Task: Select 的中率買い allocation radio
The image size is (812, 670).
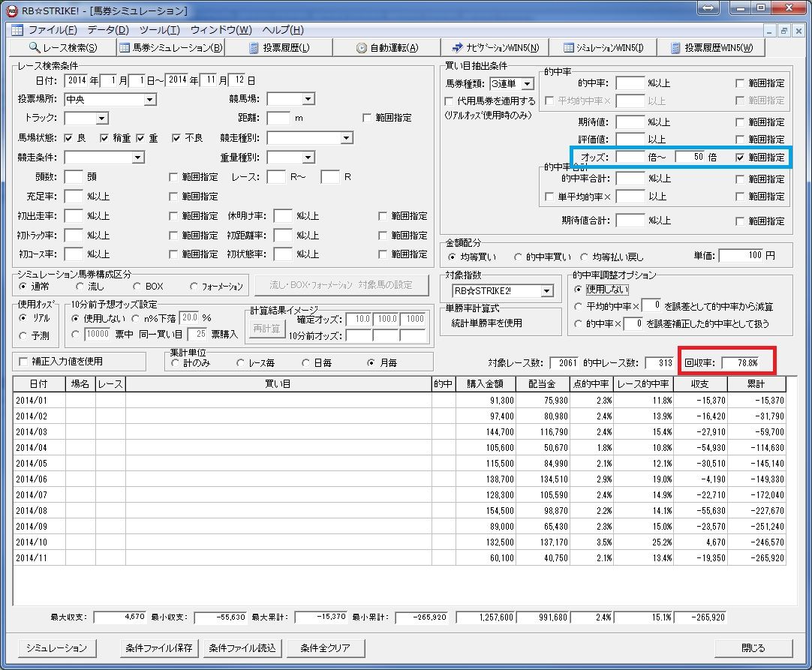Action: point(518,257)
